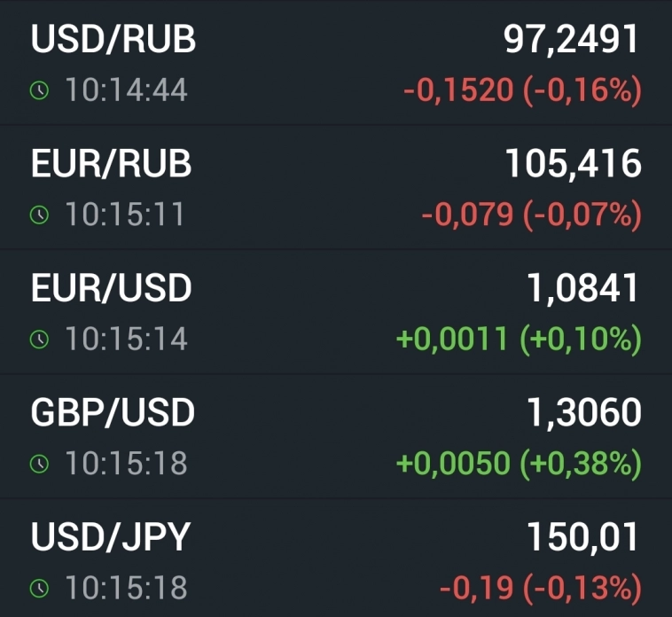Screen dimensions: 672x617
Task: Click the EUR/RUB price 105,416
Action: tap(573, 164)
